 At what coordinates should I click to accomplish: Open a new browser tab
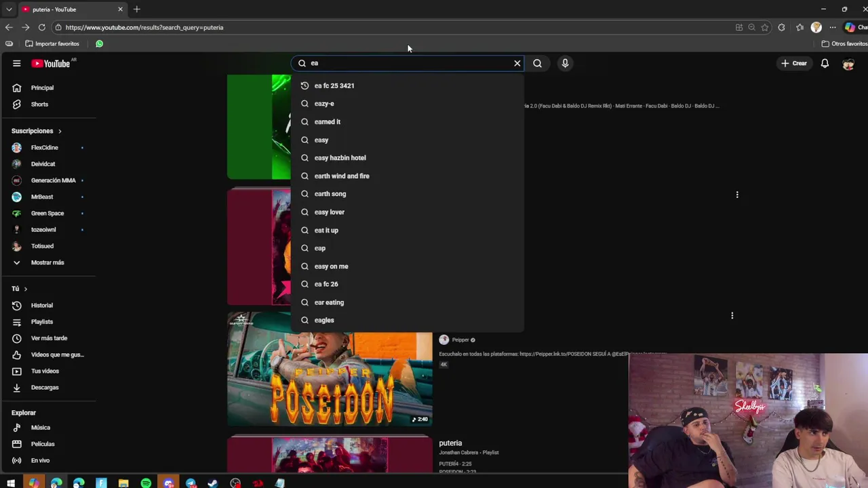click(136, 9)
